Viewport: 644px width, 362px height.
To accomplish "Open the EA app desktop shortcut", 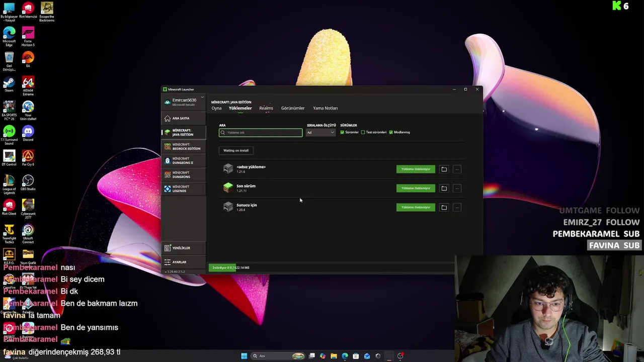I will tap(28, 59).
